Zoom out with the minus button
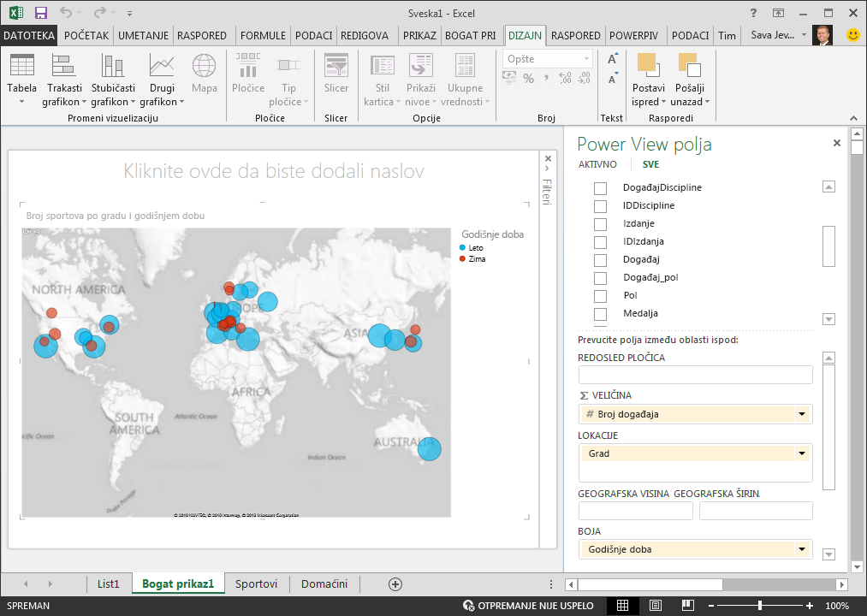 click(711, 606)
